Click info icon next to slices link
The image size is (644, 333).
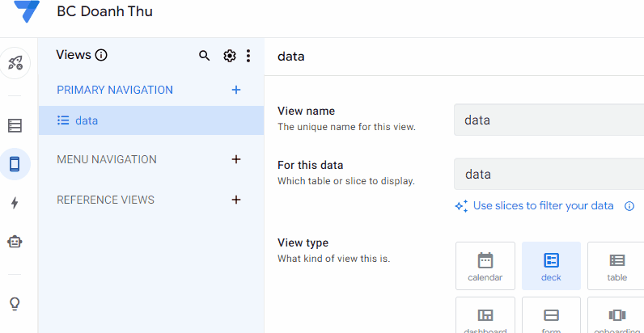click(629, 206)
